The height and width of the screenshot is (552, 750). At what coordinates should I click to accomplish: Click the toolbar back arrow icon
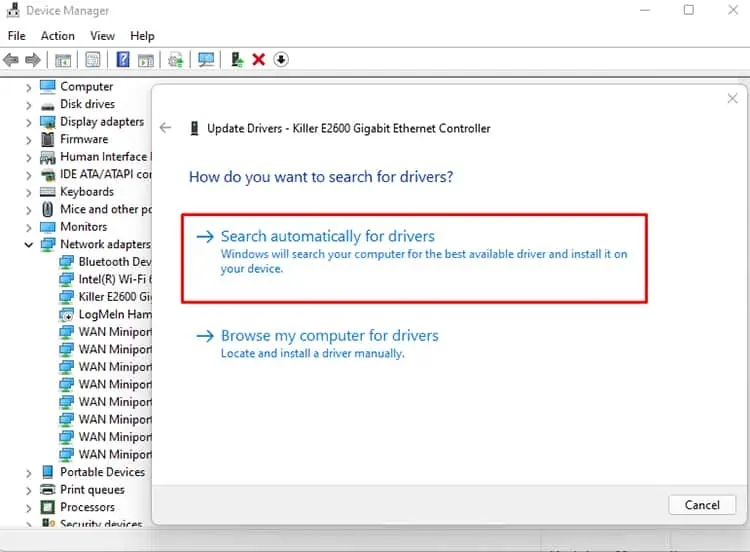tap(14, 60)
